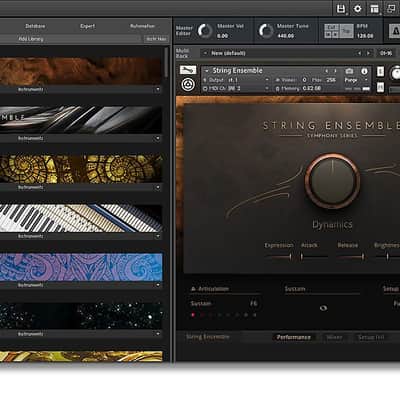Open the Multi Rack preset menu arrow
The image size is (400, 400).
pyautogui.click(x=205, y=53)
